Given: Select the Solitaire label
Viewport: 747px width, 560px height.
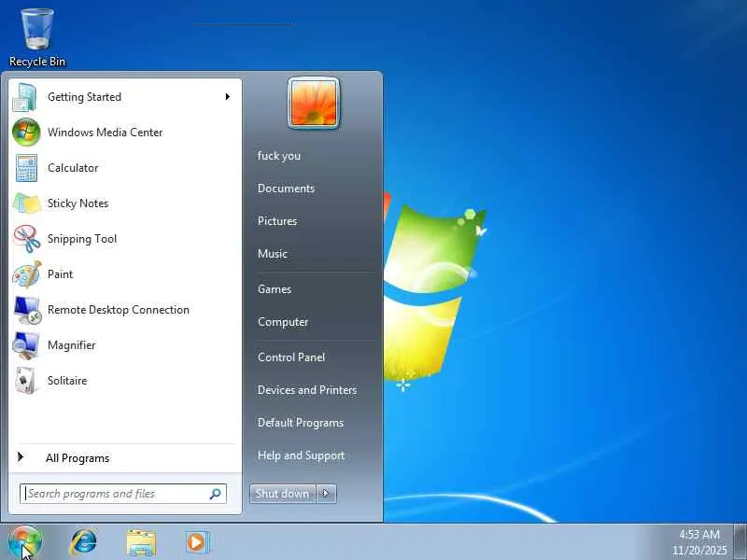Looking at the screenshot, I should point(67,381).
